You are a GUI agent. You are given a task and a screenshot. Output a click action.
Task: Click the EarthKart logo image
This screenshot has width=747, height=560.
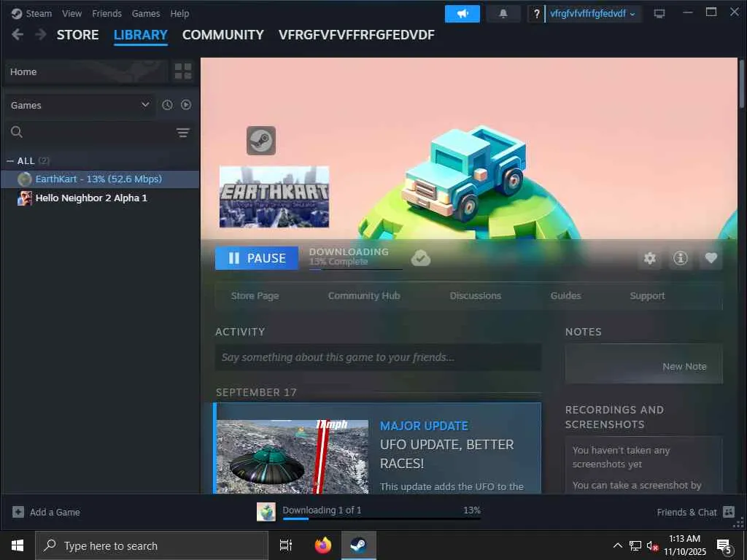point(274,197)
